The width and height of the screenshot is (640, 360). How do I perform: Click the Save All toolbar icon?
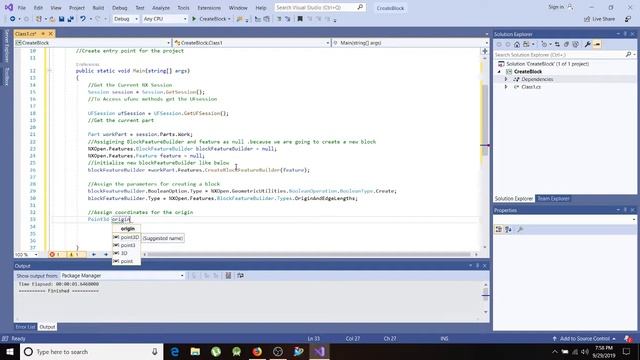point(71,19)
